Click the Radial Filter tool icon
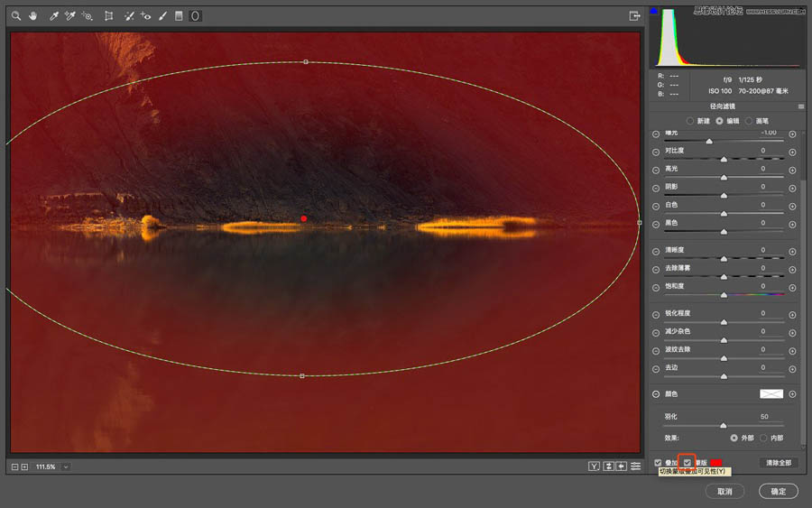The width and height of the screenshot is (812, 508). [x=195, y=16]
